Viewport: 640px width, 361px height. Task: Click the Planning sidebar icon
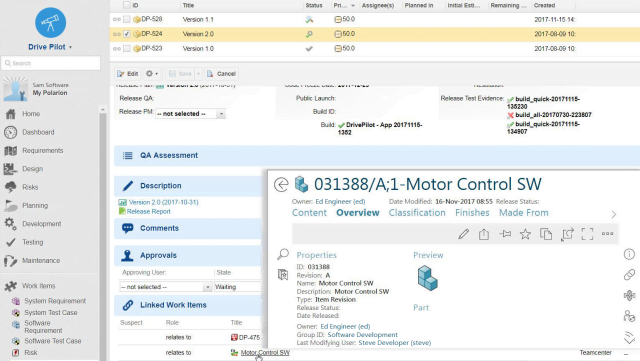click(x=10, y=205)
